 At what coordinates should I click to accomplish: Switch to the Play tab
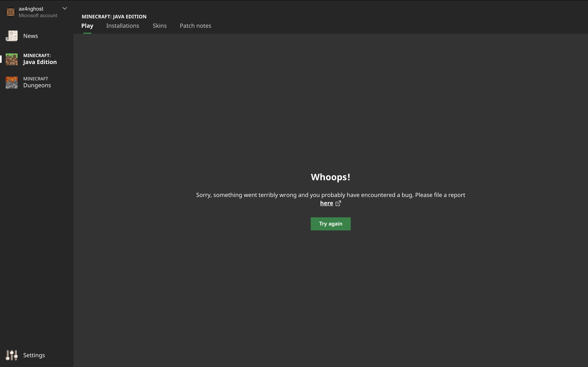click(87, 26)
